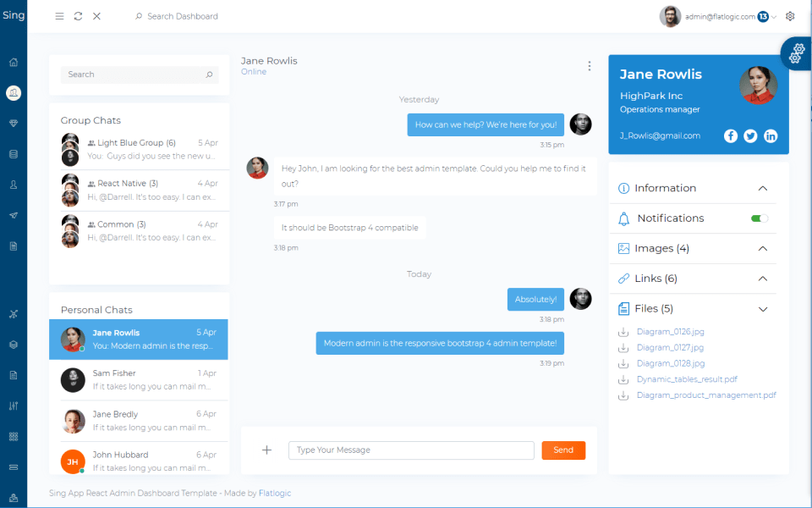Open the three-dot menu above the conversation
Viewport: 812px width, 508px height.
point(590,65)
